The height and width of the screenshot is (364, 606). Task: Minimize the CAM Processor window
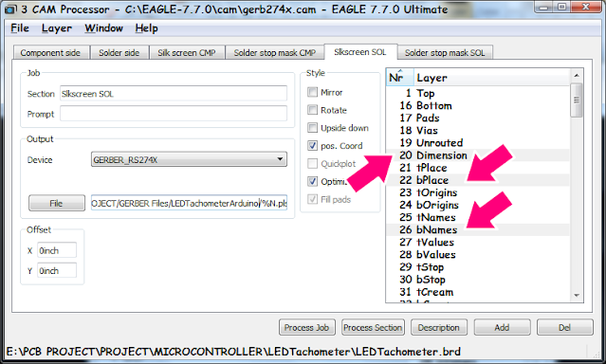click(544, 7)
